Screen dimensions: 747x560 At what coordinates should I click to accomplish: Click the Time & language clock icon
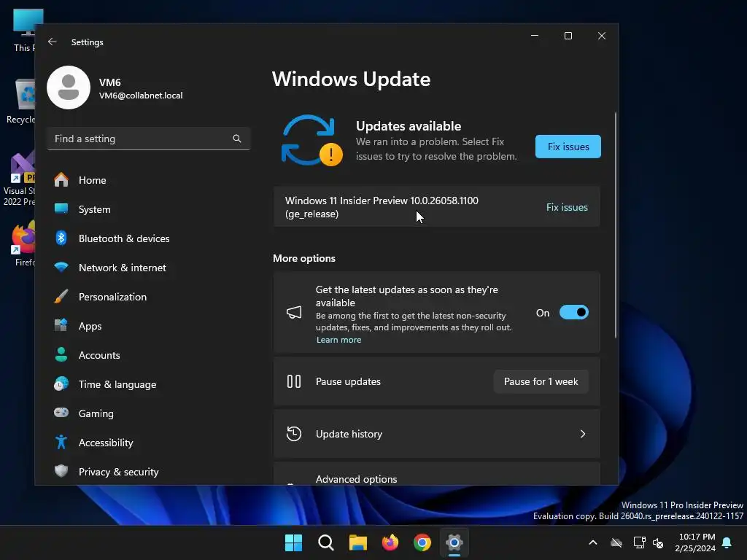coord(61,384)
